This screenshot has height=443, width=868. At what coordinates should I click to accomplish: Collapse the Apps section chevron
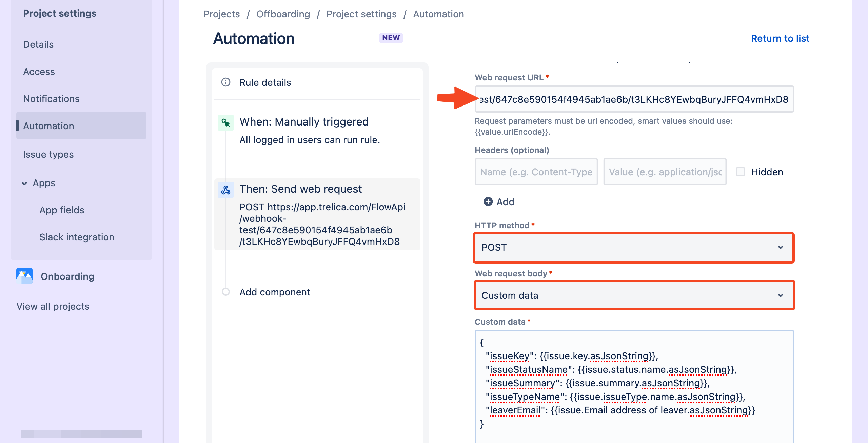pos(24,183)
